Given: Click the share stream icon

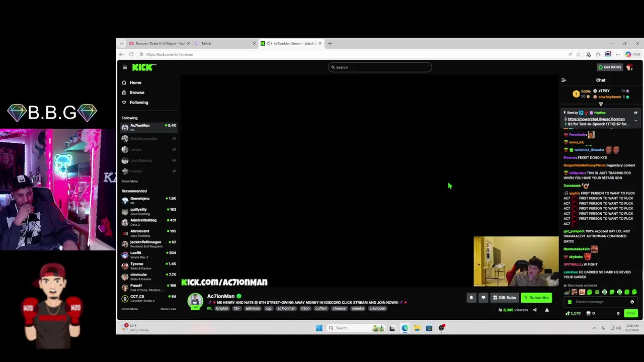Looking at the screenshot, I should [x=535, y=310].
